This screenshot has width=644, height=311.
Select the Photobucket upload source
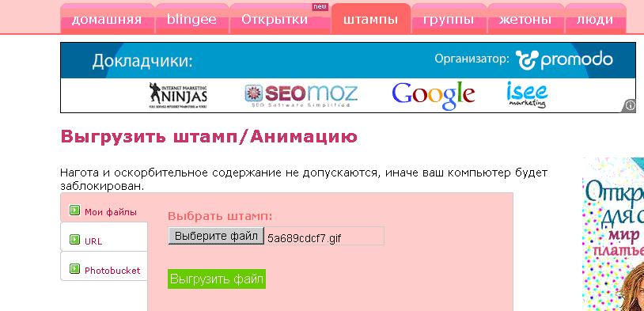click(x=104, y=266)
